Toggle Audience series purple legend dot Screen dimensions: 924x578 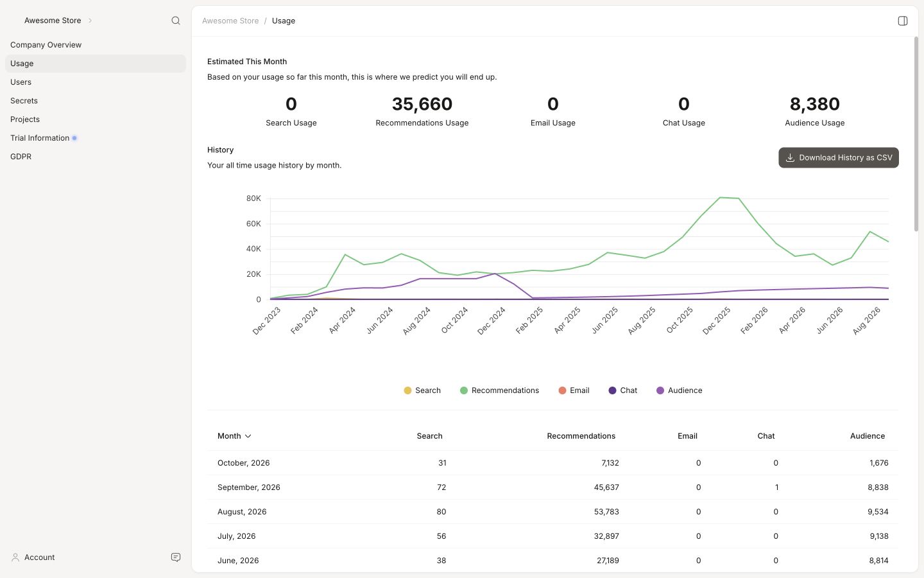(x=660, y=390)
